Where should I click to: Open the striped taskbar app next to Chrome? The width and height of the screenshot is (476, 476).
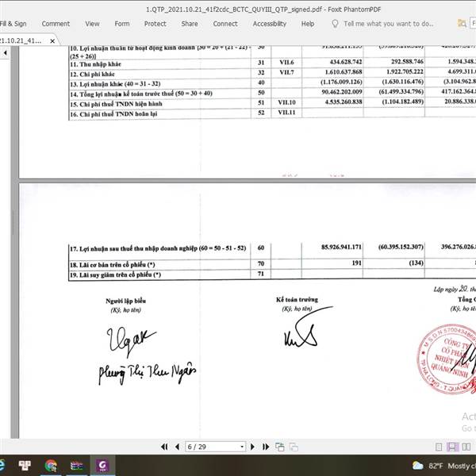(76, 466)
